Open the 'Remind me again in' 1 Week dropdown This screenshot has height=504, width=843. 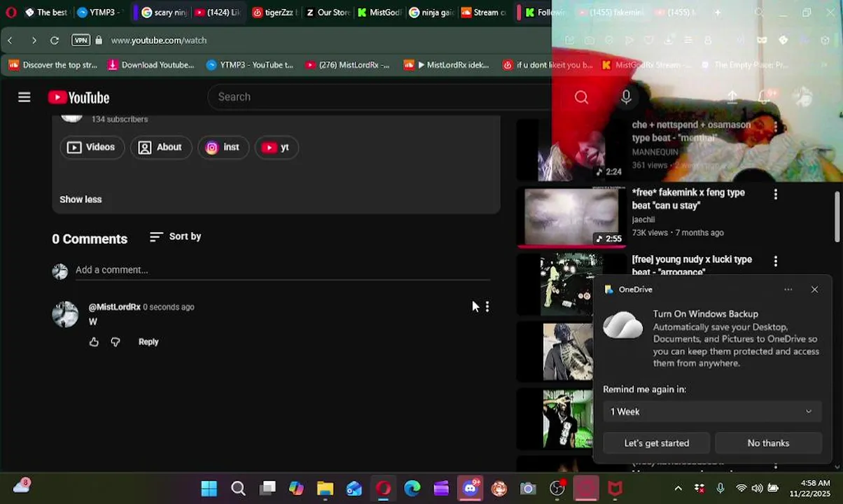[712, 412]
